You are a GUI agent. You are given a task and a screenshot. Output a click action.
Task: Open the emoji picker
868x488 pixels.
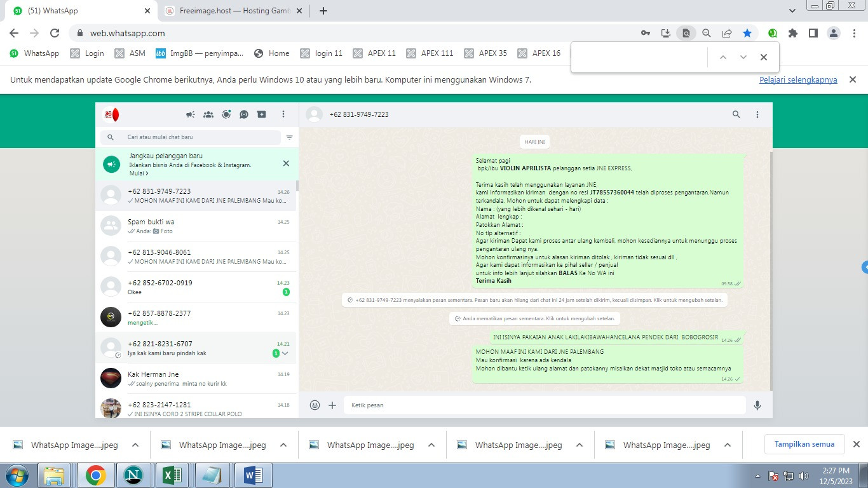(x=315, y=405)
